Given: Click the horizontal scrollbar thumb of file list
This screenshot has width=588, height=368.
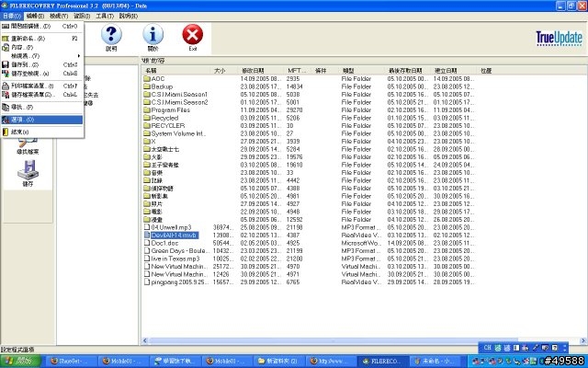Looking at the screenshot, I should 334,340.
